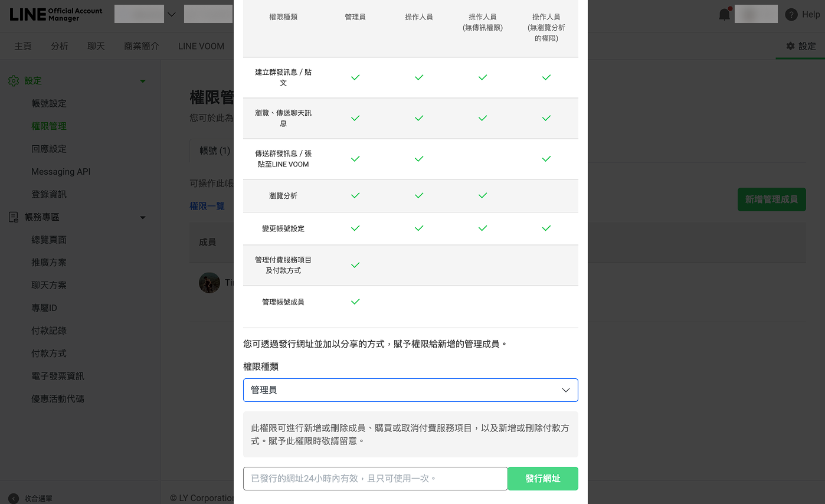The image size is (825, 504).
Task: Open the 分析 tab
Action: 60,46
